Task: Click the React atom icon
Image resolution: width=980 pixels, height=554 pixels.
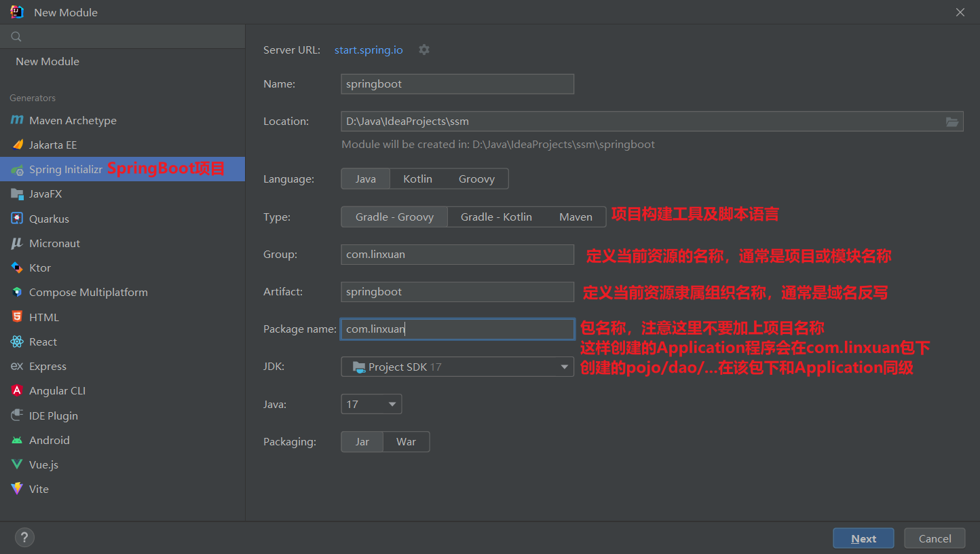Action: (17, 341)
